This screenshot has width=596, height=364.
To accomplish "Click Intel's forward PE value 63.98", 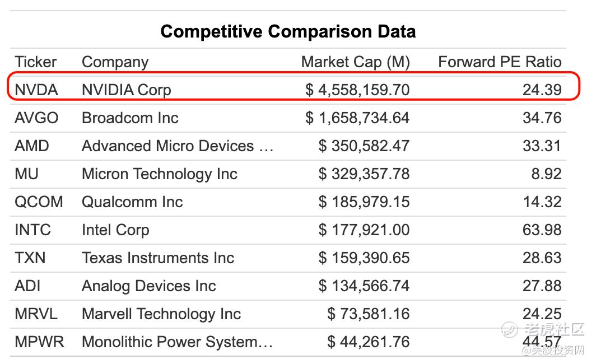I will [542, 230].
